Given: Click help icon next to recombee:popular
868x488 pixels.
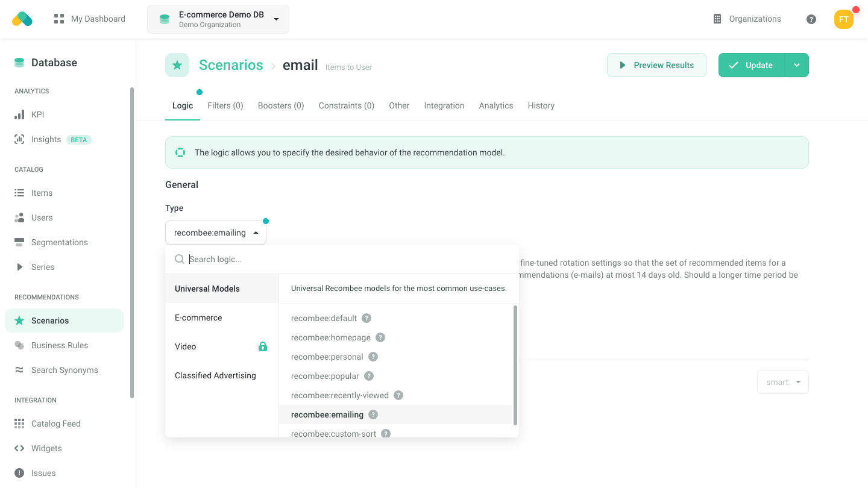Looking at the screenshot, I should [x=369, y=376].
